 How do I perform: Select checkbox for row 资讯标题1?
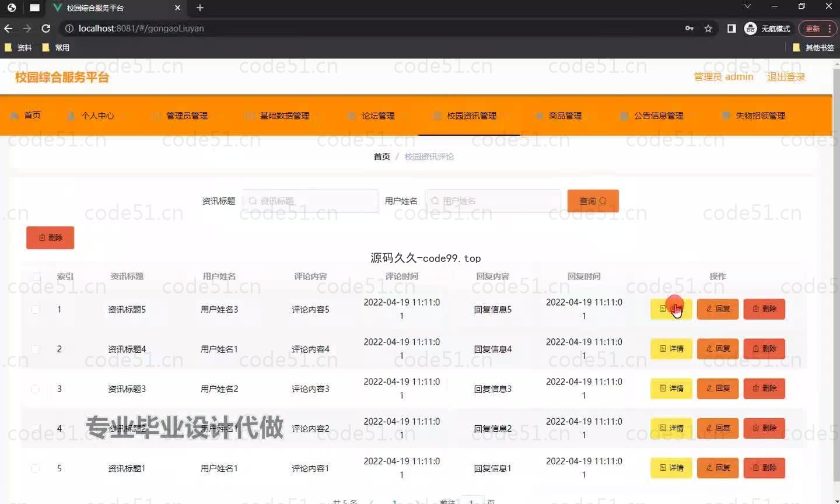(35, 468)
